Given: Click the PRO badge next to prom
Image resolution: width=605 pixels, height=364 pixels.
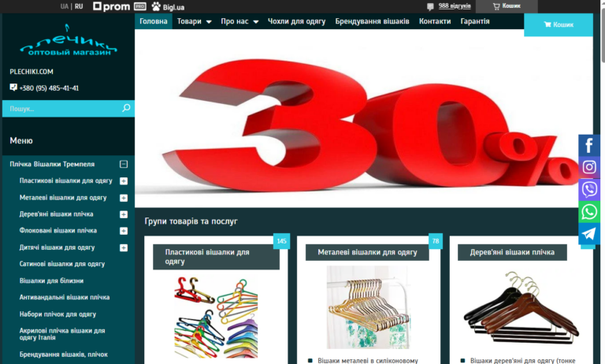Looking at the screenshot, I should [140, 6].
